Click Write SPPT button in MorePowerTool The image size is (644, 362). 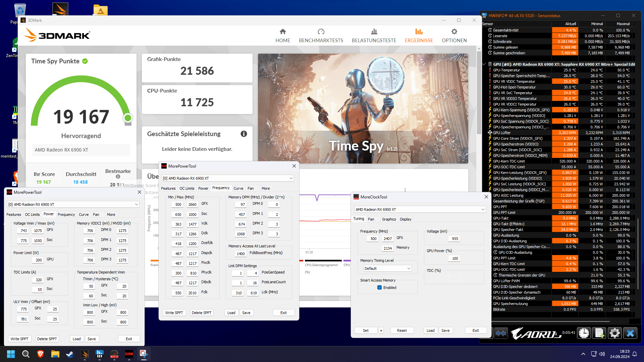point(19,339)
